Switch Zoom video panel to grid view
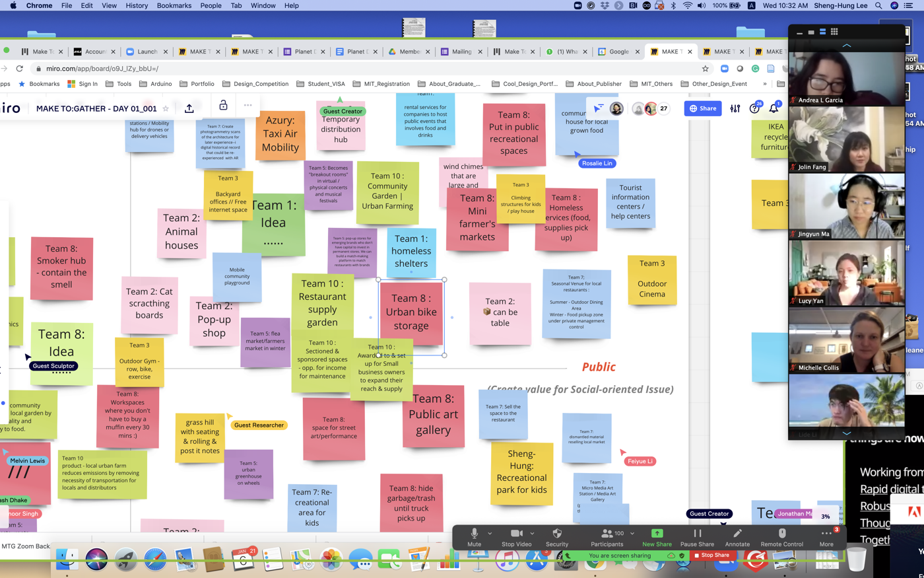924x578 pixels. [x=834, y=32]
